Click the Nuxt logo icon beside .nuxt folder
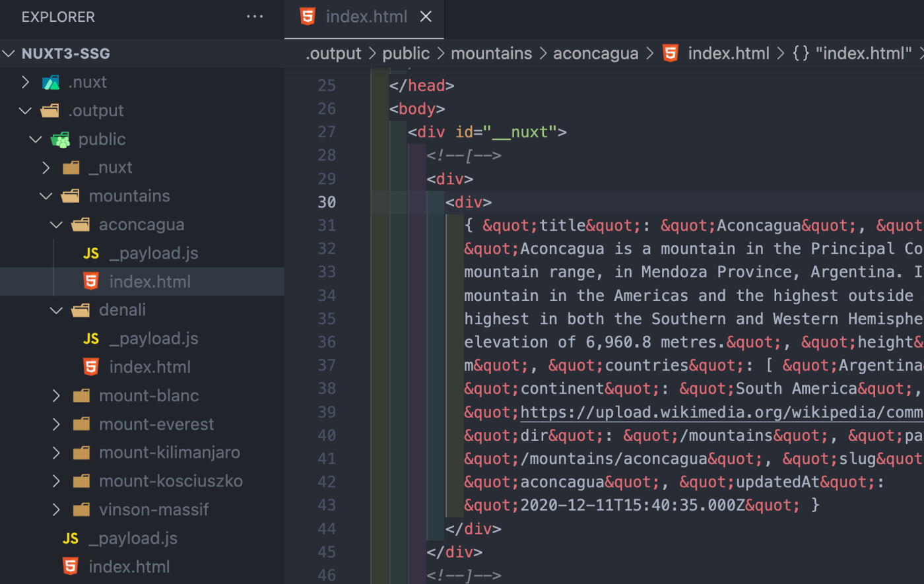 coord(51,82)
